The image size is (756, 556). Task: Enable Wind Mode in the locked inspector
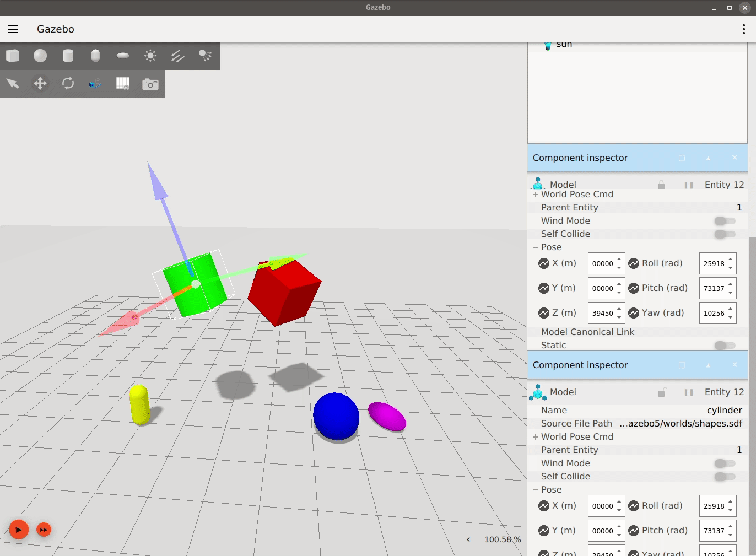(725, 221)
